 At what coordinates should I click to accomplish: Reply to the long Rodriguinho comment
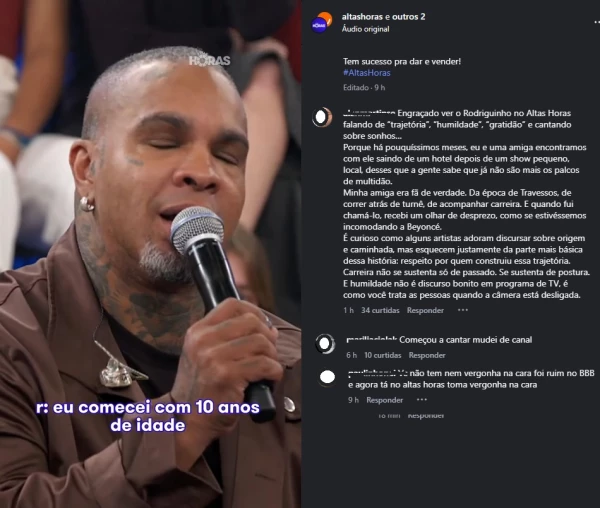pyautogui.click(x=425, y=310)
